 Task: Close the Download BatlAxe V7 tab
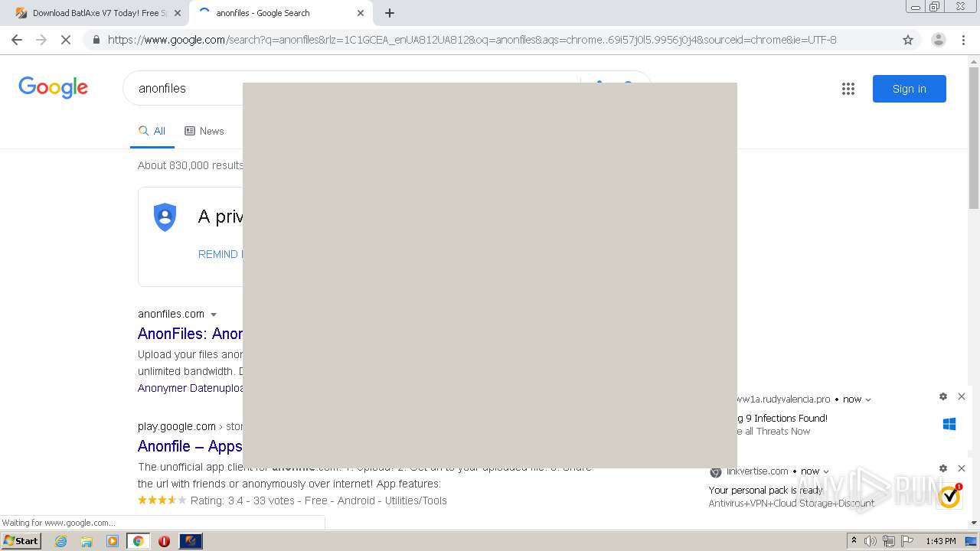(x=178, y=13)
